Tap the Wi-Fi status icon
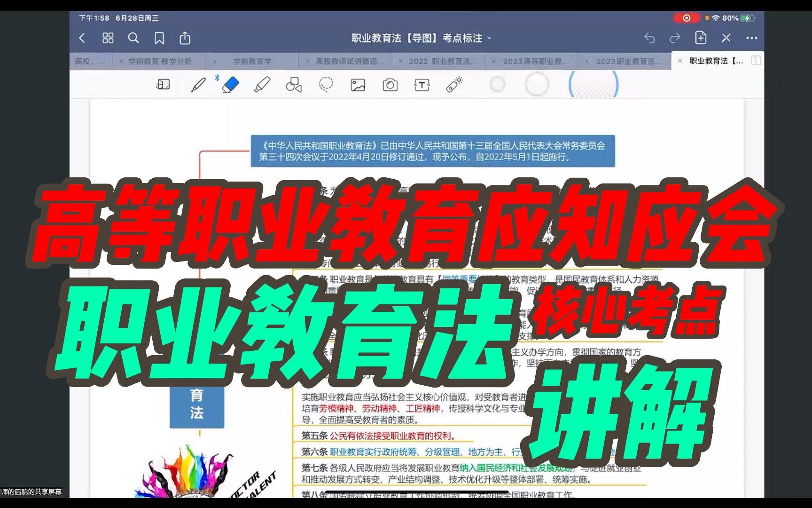This screenshot has width=812, height=508. click(x=716, y=18)
